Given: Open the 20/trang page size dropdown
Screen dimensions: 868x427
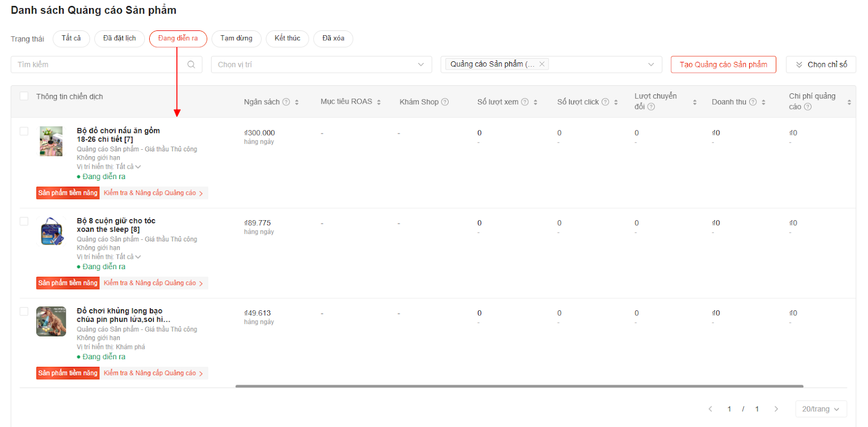Looking at the screenshot, I should click(x=820, y=409).
